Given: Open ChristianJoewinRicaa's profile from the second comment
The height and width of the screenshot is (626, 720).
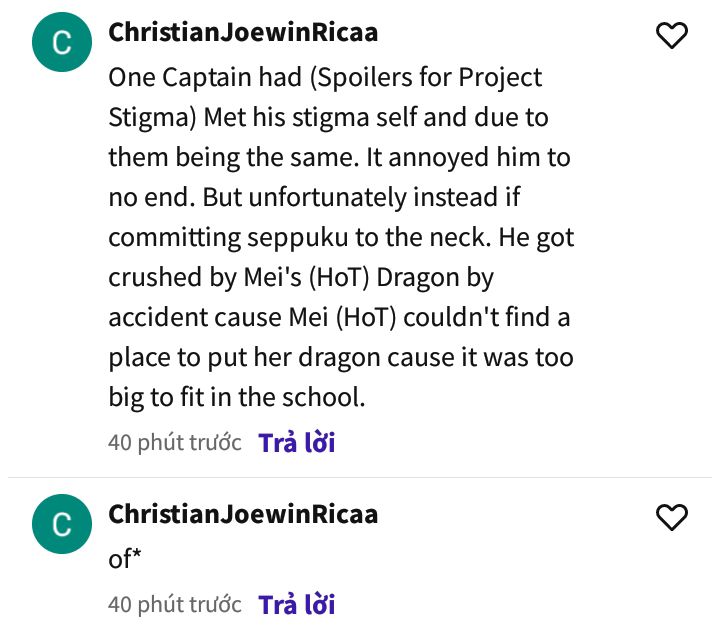Looking at the screenshot, I should point(243,514).
